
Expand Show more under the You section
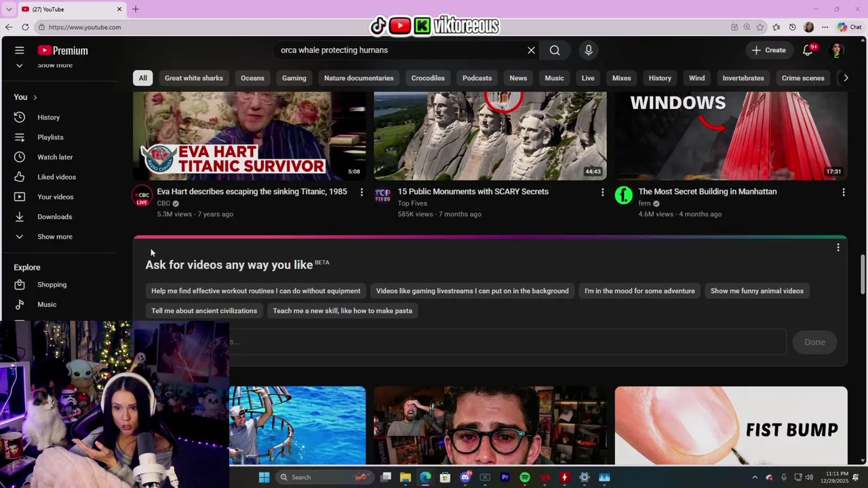click(54, 237)
